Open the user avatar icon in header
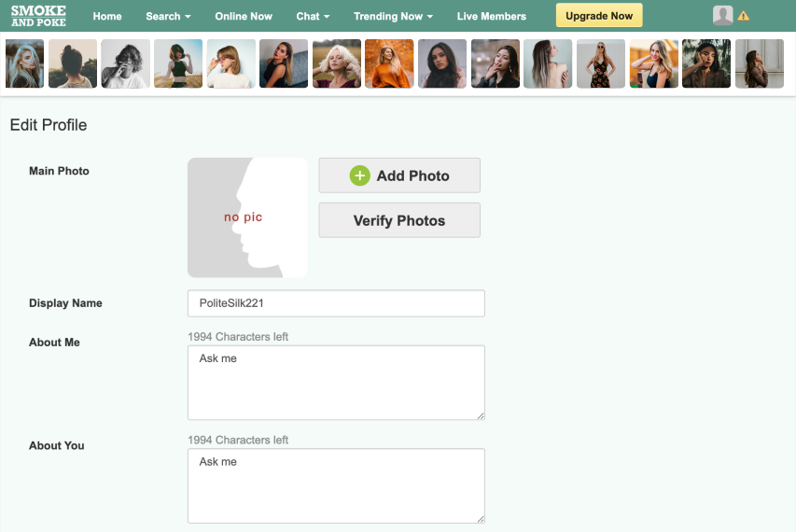796x532 pixels. coord(722,16)
